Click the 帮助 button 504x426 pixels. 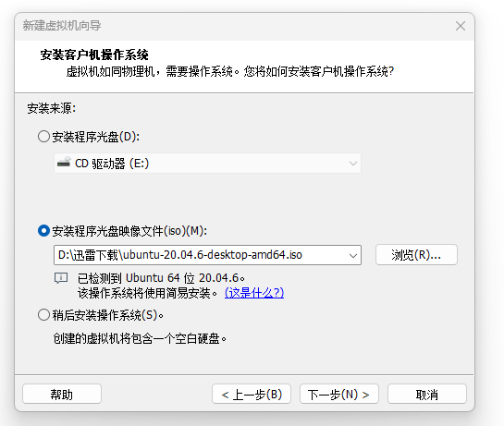tap(62, 395)
